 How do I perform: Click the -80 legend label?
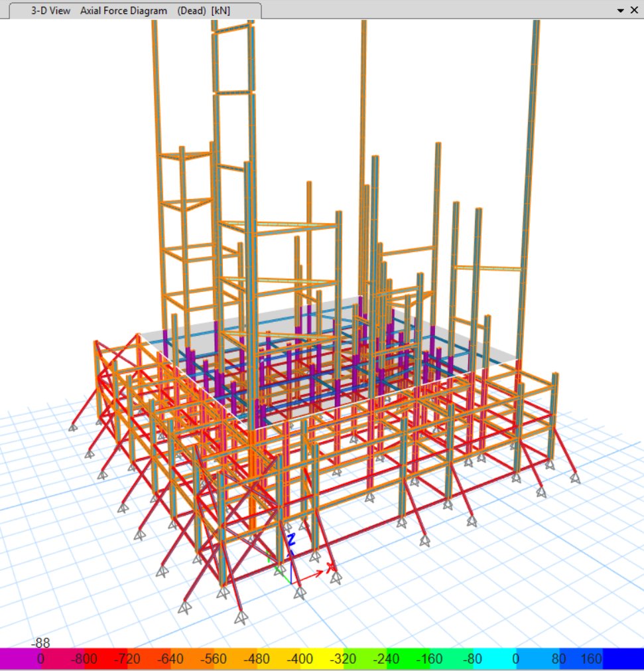pyautogui.click(x=472, y=658)
